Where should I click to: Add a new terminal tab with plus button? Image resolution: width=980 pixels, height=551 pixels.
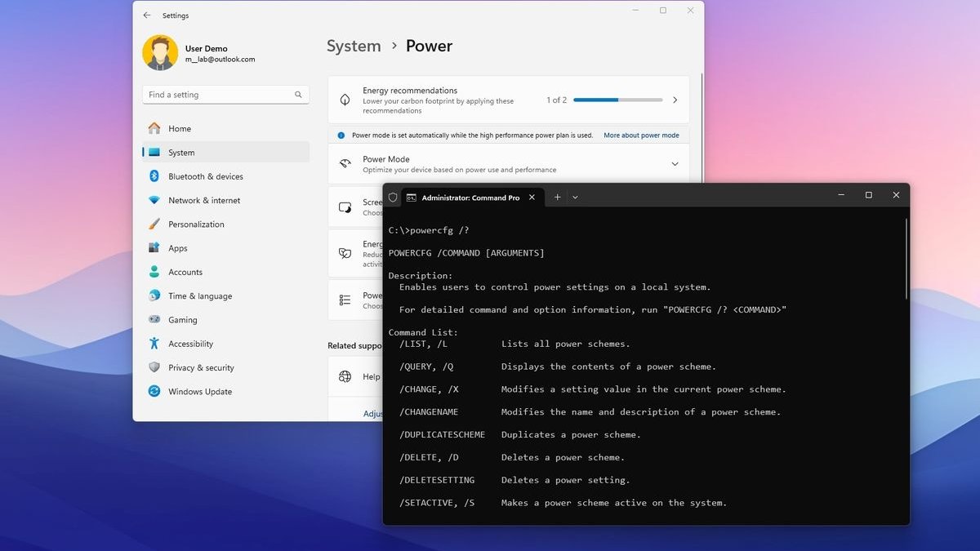click(558, 197)
